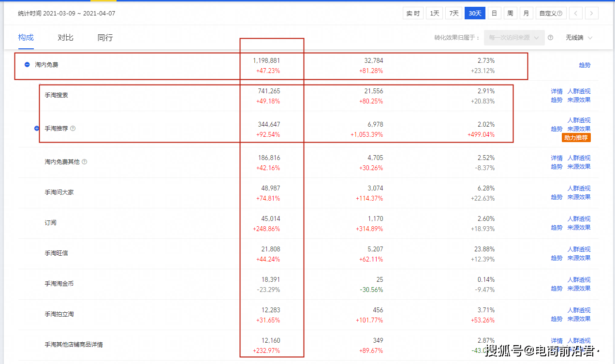
Task: Open 详情 link for 手淘搜索
Action: [556, 91]
